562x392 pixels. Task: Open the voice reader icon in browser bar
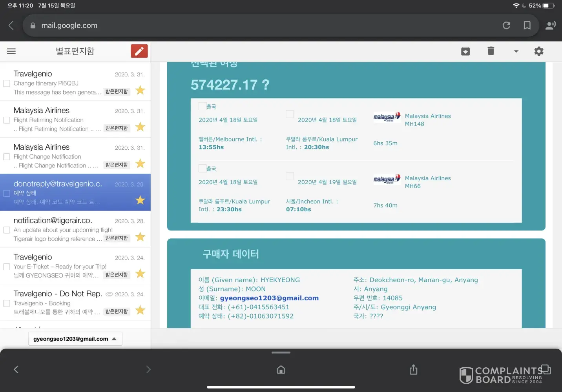pyautogui.click(x=551, y=25)
